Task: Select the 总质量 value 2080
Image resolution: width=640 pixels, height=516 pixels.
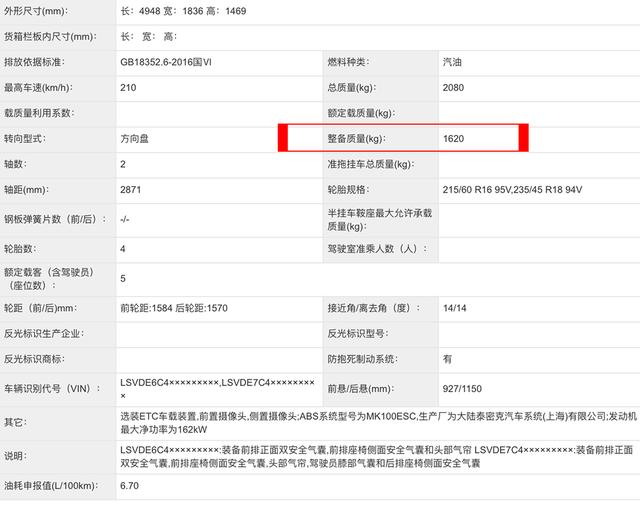Action: (453, 88)
